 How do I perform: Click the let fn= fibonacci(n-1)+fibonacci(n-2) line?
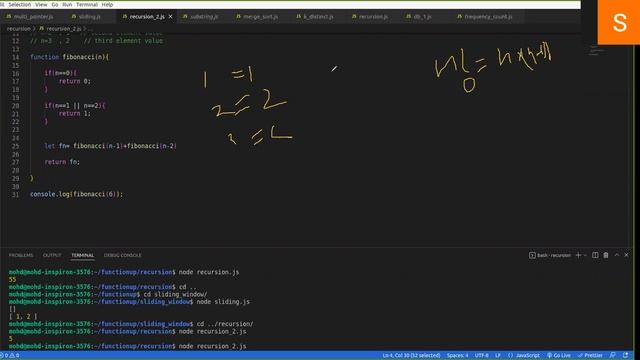tap(111, 146)
